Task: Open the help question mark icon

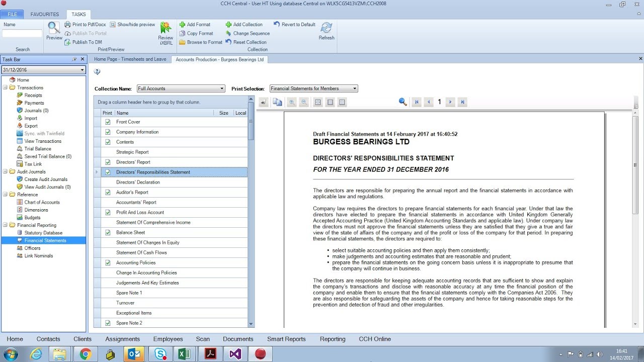Action: (x=97, y=72)
